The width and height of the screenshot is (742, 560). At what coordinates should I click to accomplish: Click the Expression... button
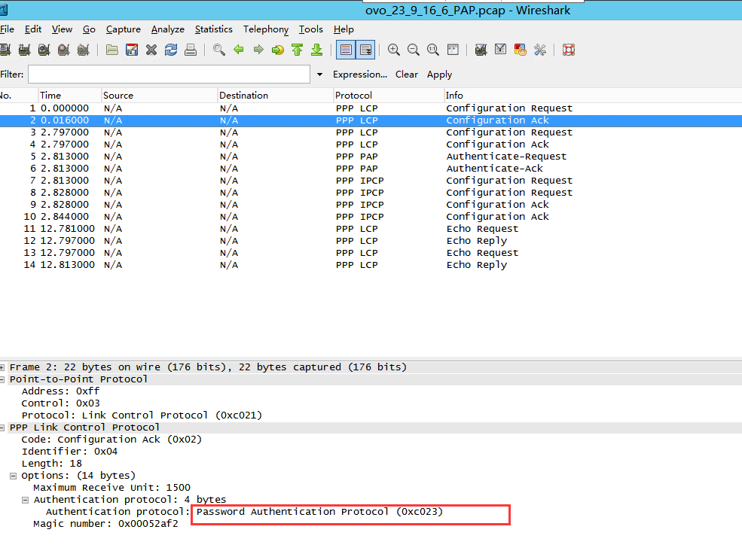click(x=359, y=75)
